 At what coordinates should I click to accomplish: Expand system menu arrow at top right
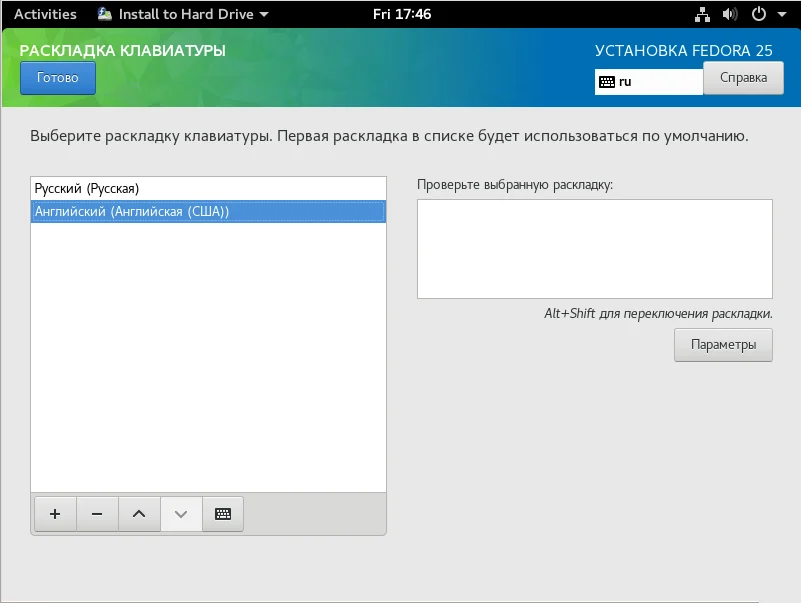(x=782, y=14)
